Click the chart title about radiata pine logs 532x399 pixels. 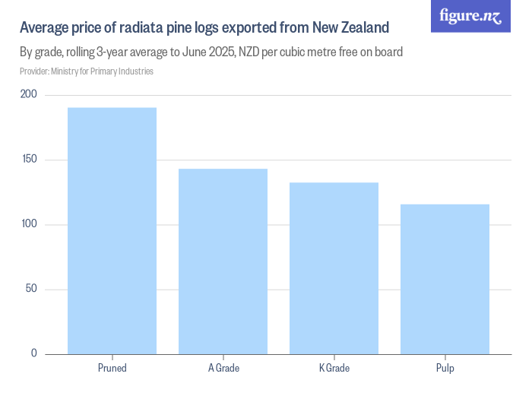[204, 28]
